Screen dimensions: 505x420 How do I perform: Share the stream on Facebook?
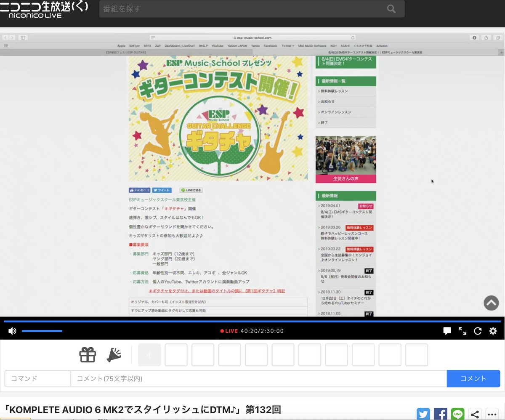coord(441,414)
